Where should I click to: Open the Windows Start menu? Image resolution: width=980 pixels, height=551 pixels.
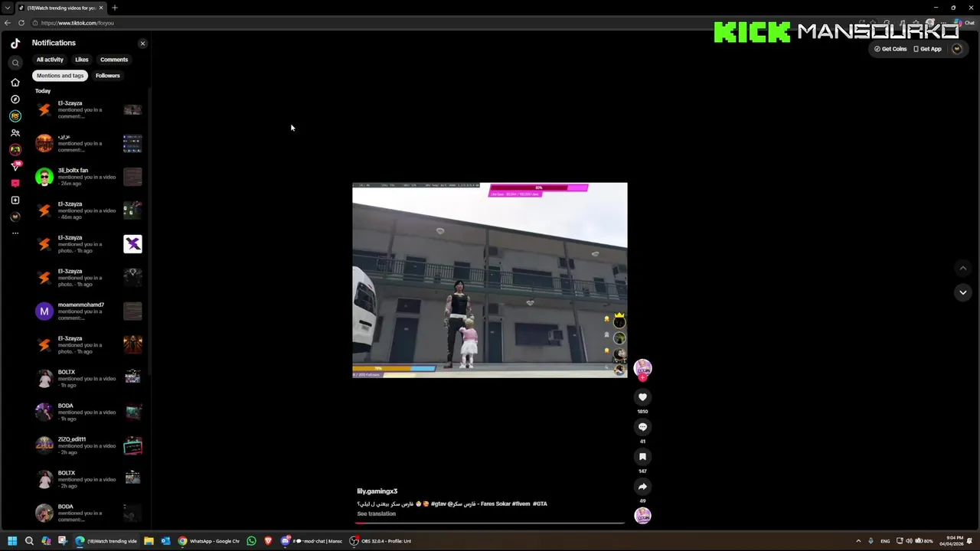pyautogui.click(x=12, y=541)
